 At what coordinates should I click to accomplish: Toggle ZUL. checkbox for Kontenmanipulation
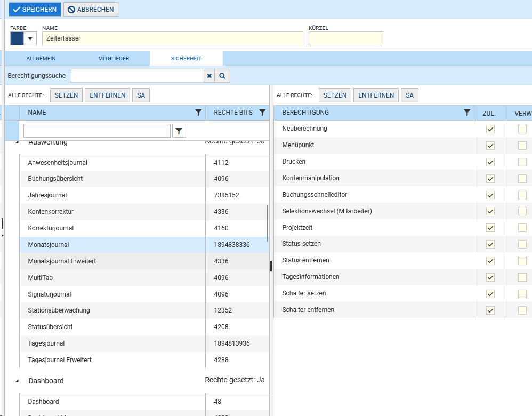(x=490, y=179)
